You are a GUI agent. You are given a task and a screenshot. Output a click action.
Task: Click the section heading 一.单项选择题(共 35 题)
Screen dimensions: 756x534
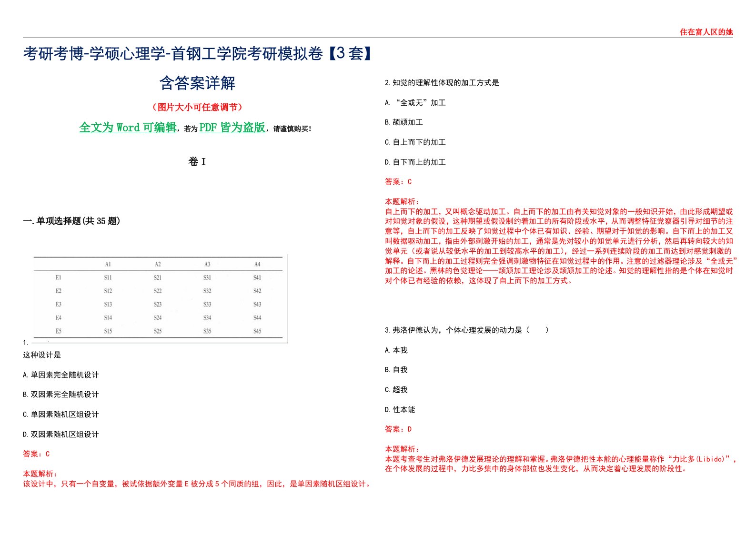pos(71,221)
